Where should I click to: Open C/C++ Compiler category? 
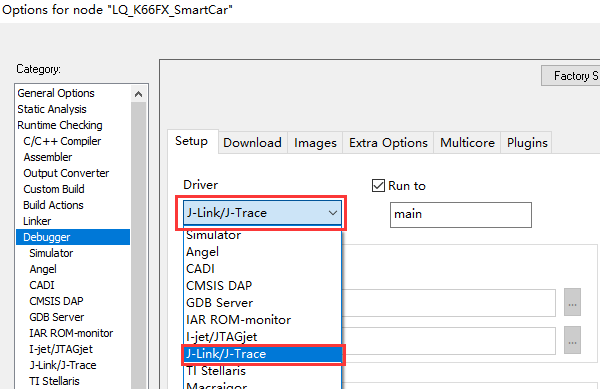pos(62,141)
